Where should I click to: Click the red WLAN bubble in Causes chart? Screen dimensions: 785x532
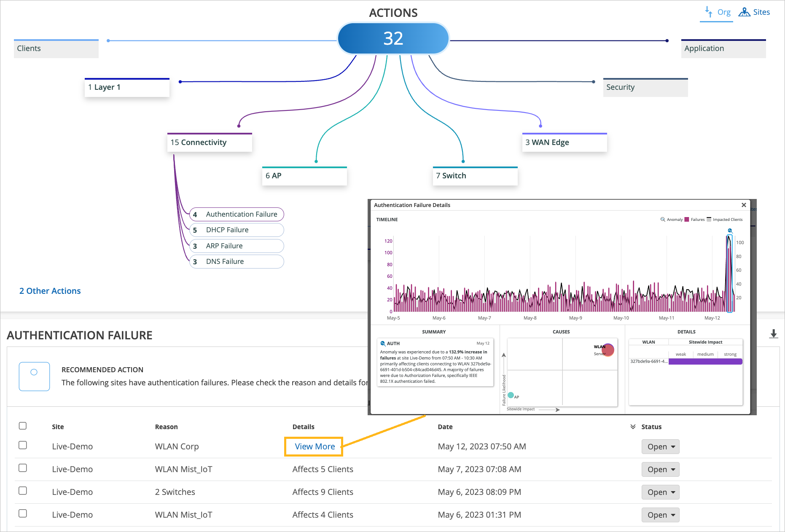pos(608,349)
